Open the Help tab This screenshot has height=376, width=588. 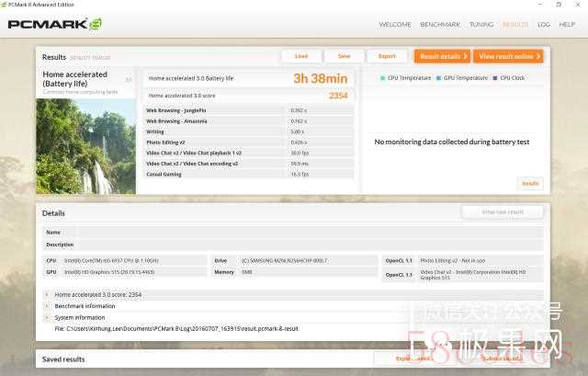pos(567,25)
